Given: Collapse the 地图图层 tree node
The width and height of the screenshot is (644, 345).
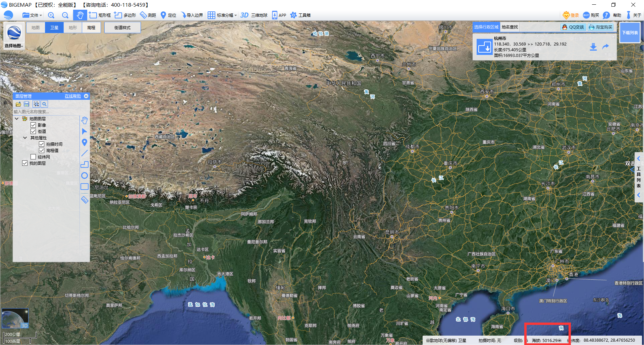Looking at the screenshot, I should 16,119.
